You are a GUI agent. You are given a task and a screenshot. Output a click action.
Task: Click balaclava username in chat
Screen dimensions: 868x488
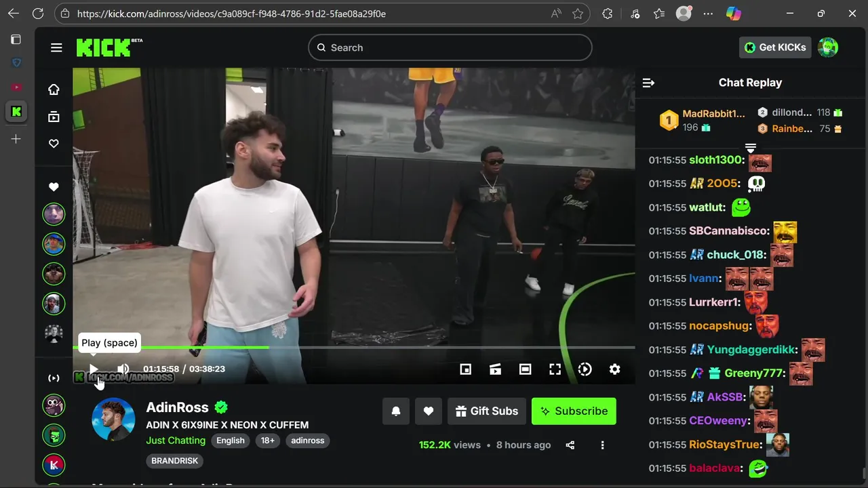tap(715, 468)
